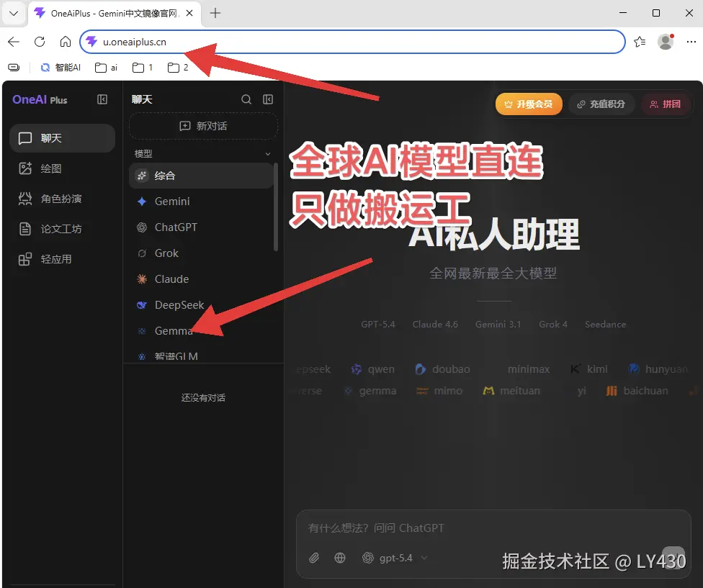This screenshot has width=703, height=588.
Task: Select the 综合 model category
Action: (201, 176)
